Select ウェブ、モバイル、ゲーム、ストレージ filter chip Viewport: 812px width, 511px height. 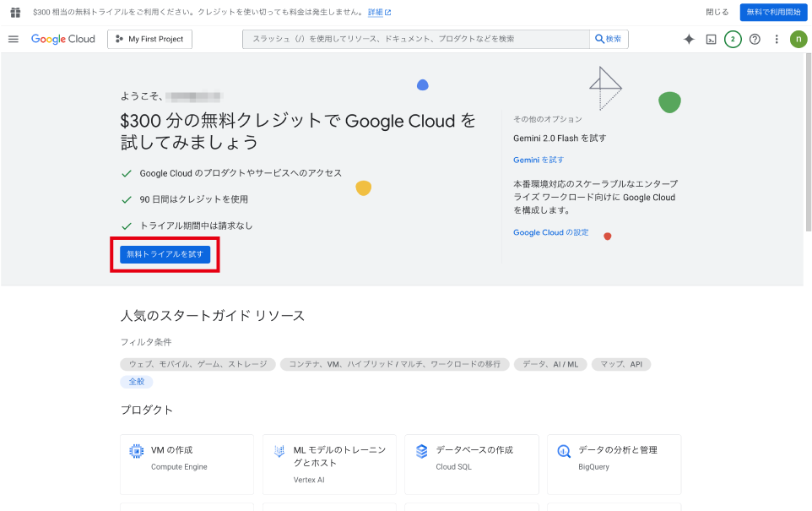point(198,364)
